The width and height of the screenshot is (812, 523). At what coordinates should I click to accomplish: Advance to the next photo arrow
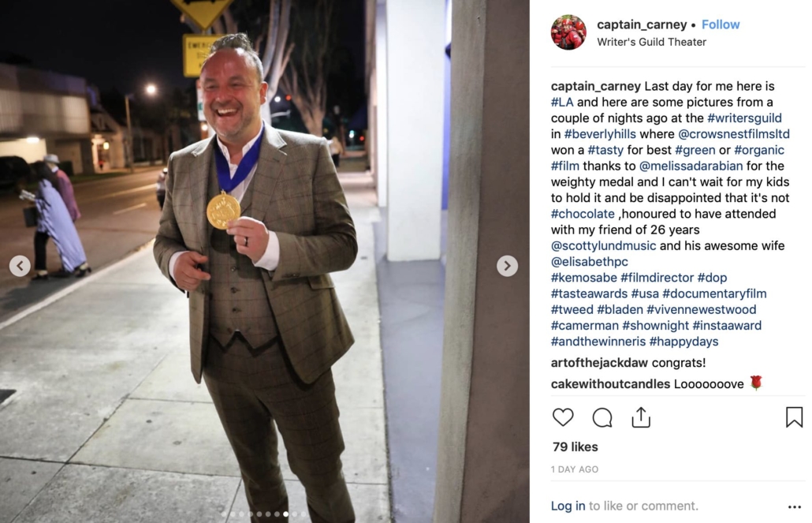[x=507, y=266]
